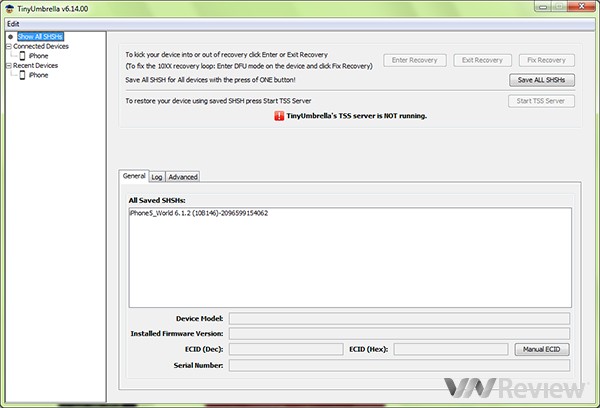
Task: Click the TSS server is NOT running message
Action: (356, 116)
